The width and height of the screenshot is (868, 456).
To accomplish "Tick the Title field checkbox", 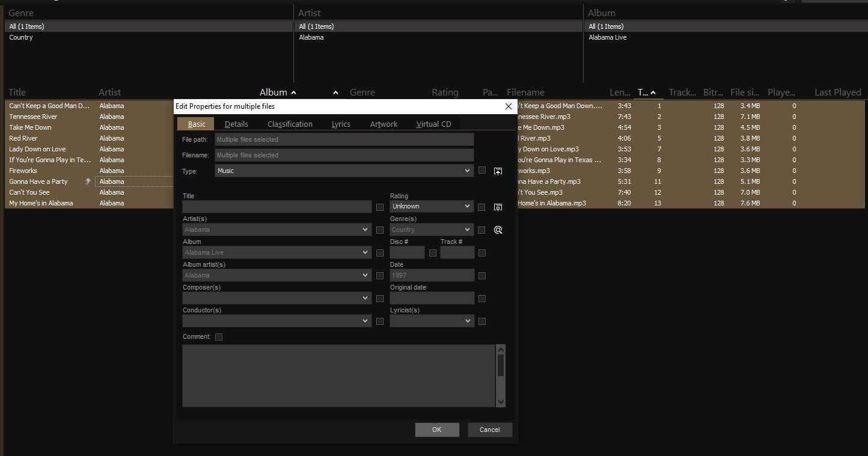I will (380, 207).
